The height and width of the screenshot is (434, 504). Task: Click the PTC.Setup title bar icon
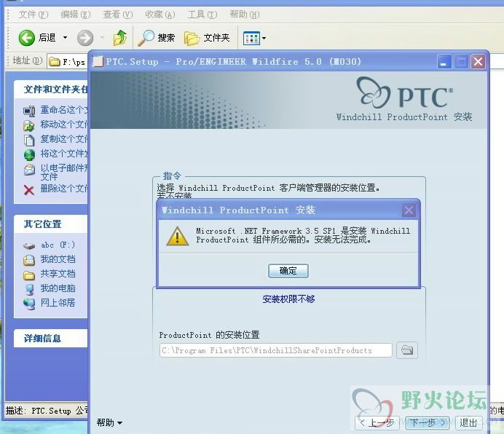[98, 61]
